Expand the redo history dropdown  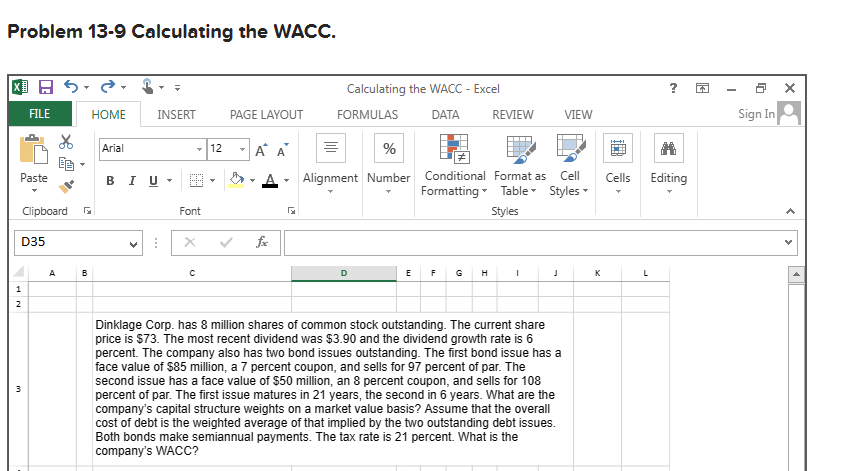123,87
